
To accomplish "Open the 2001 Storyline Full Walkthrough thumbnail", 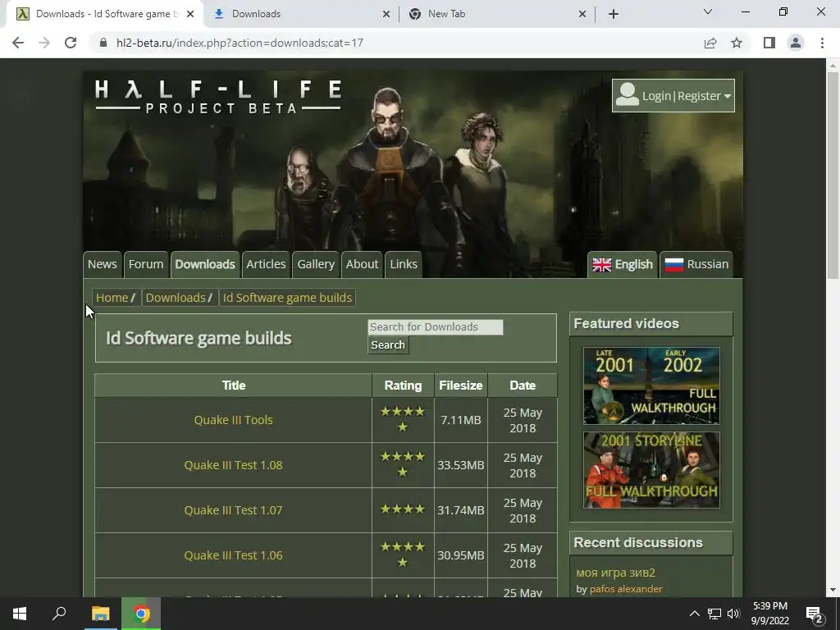I will pyautogui.click(x=651, y=470).
